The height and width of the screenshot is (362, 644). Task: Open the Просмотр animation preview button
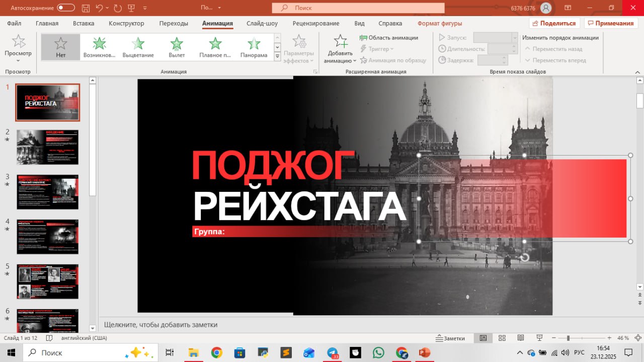18,48
